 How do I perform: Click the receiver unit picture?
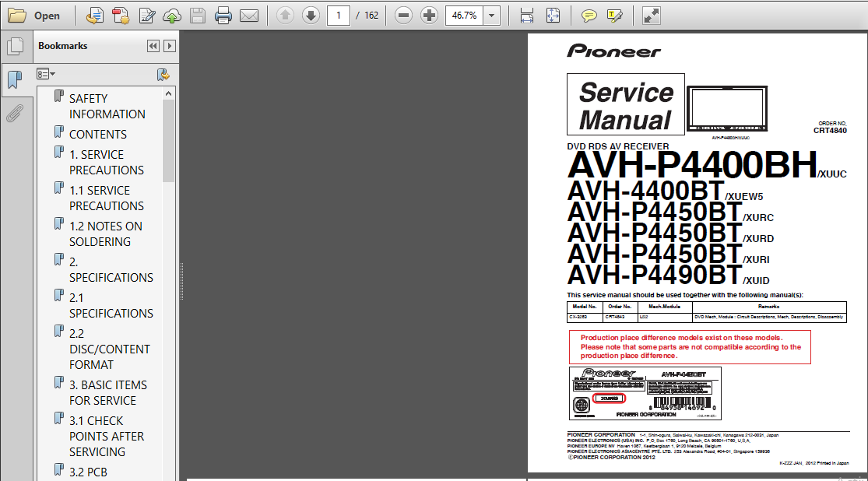pos(727,108)
